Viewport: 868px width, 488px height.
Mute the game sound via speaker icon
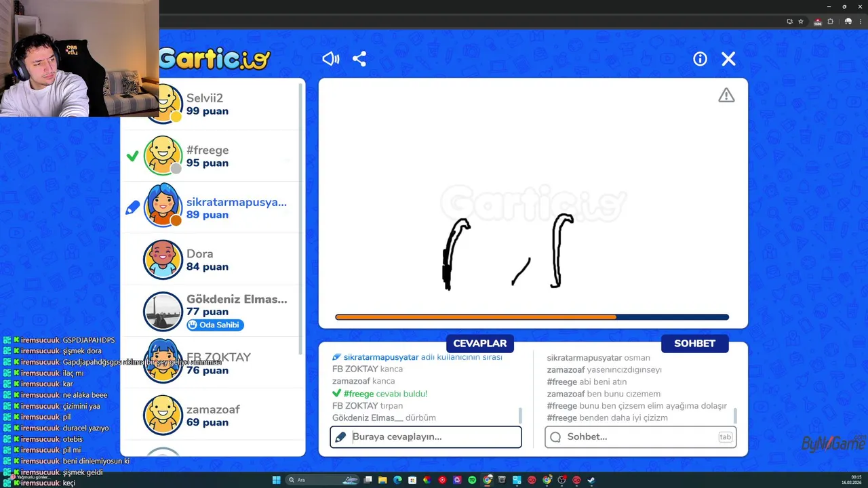tap(330, 59)
